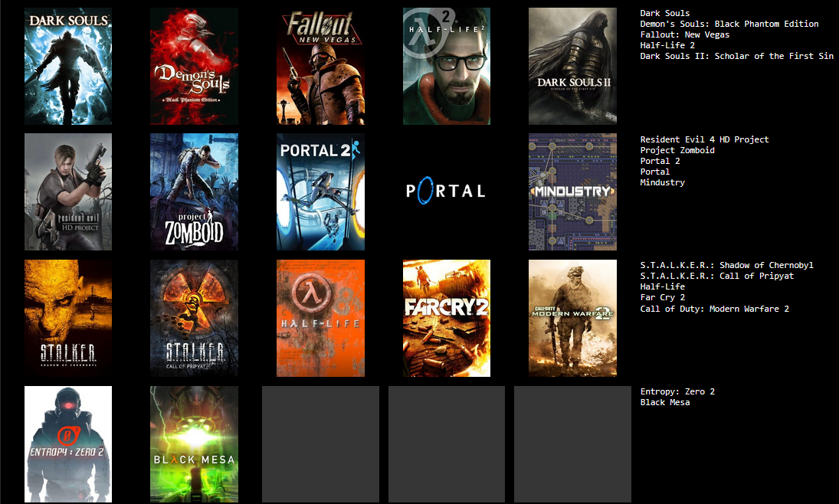Select the Modern Warfare 2 cover
Viewport: 839px width, 504px height.
click(572, 319)
